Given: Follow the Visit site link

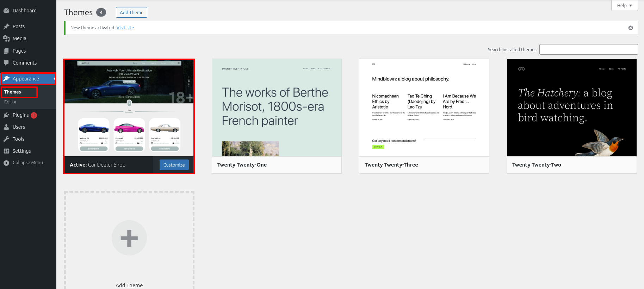Looking at the screenshot, I should (x=125, y=28).
